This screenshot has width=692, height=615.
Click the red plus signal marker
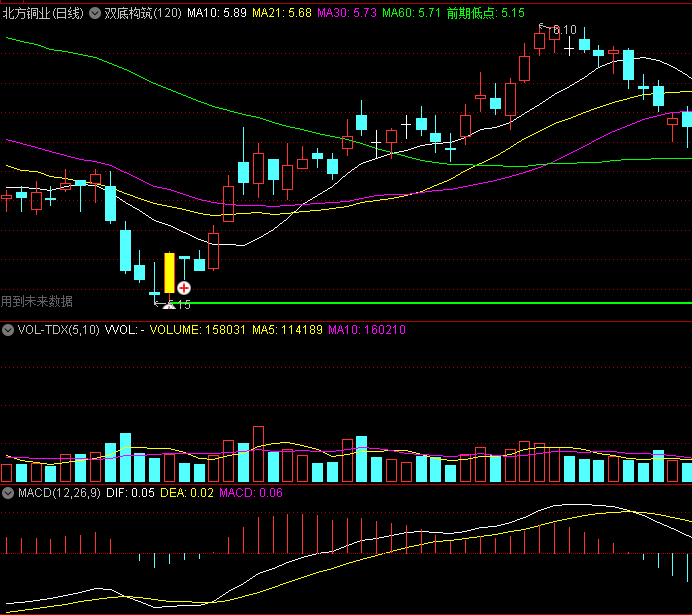(x=184, y=288)
